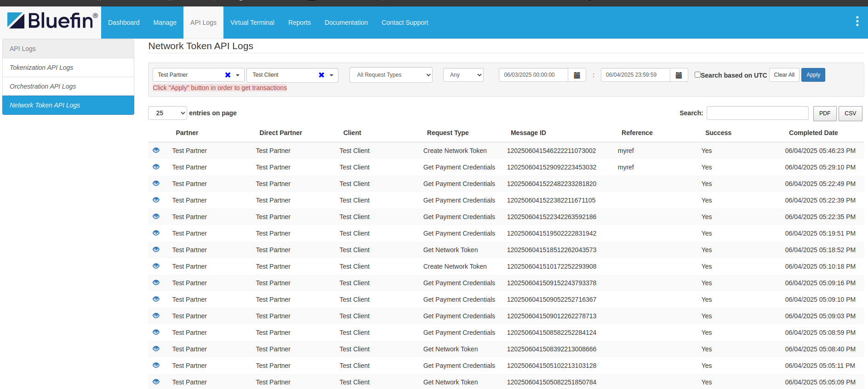This screenshot has height=389, width=868.
Task: Open the Documentation tab
Action: pos(346,23)
